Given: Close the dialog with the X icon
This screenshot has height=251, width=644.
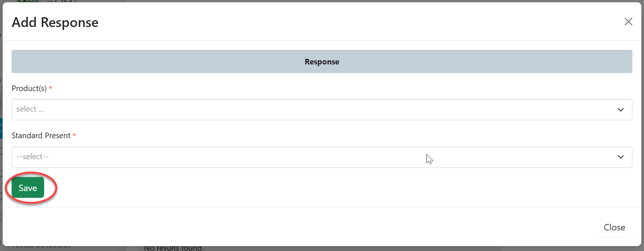Looking at the screenshot, I should [628, 22].
